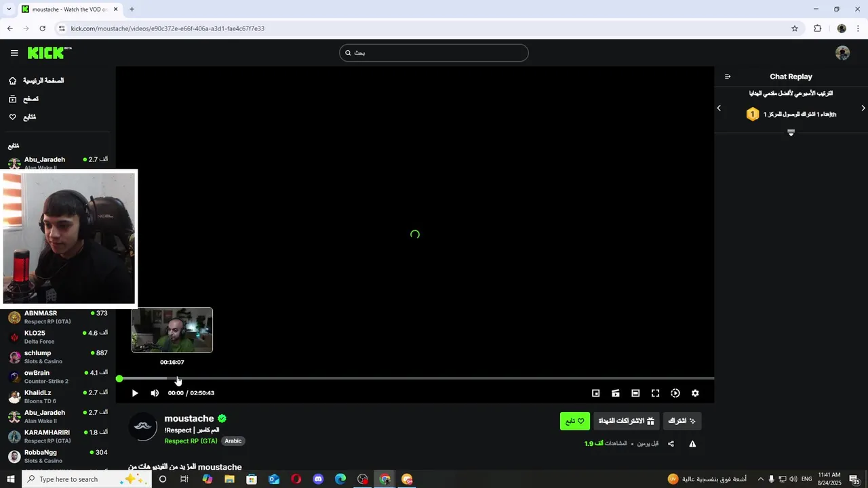This screenshot has width=868, height=488.
Task: Switch the ENG input language
Action: tap(807, 479)
